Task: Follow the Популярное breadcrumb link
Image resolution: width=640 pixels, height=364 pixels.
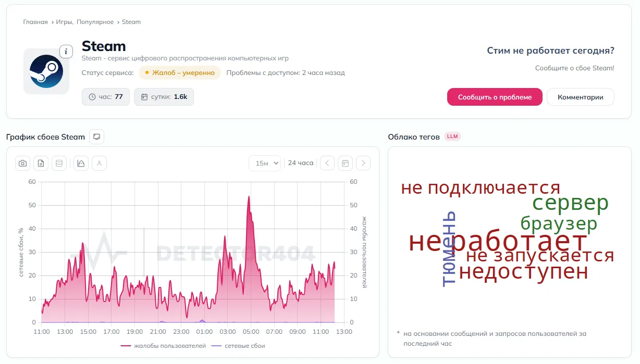Action: click(x=95, y=22)
